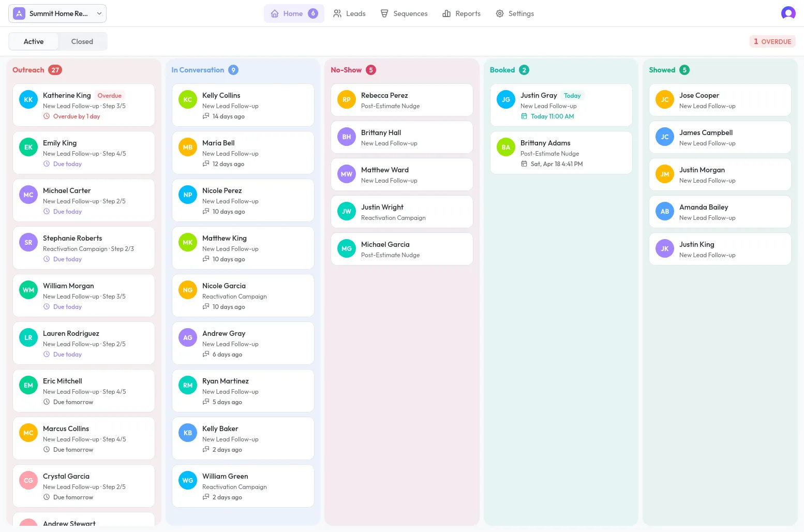This screenshot has width=804, height=532.
Task: Open Leads using the people icon
Action: (337, 13)
